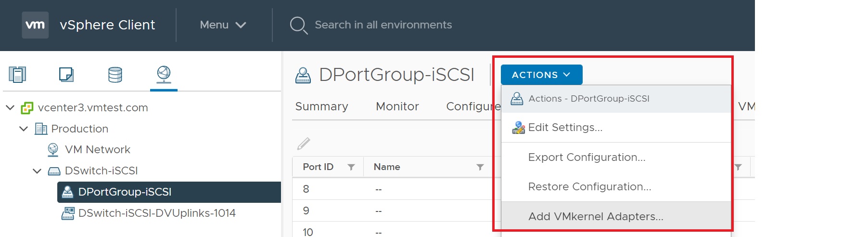Switch to VMs and Templates inventory icon
Screen dimensions: 868x237
coord(66,75)
